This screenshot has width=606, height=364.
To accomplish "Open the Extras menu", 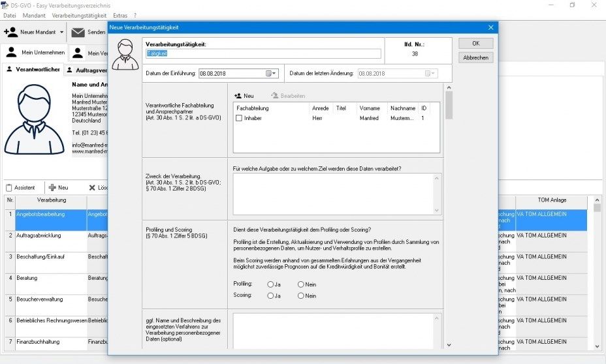I will (120, 16).
